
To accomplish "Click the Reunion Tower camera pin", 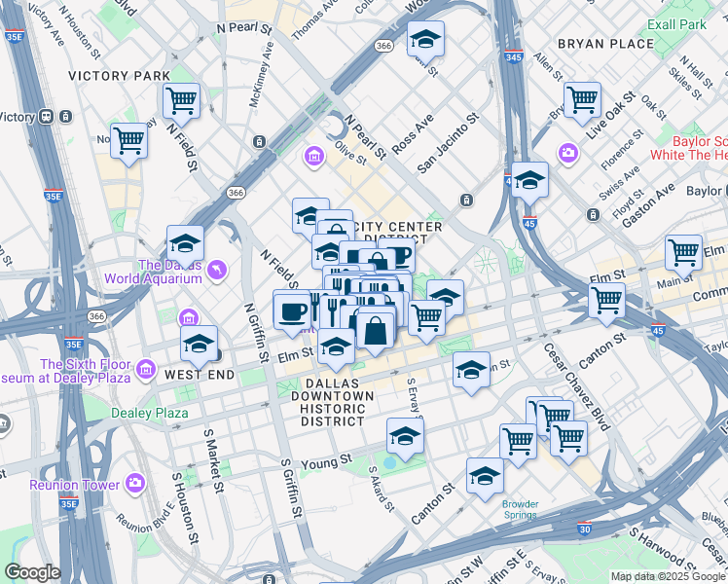I will tap(135, 484).
